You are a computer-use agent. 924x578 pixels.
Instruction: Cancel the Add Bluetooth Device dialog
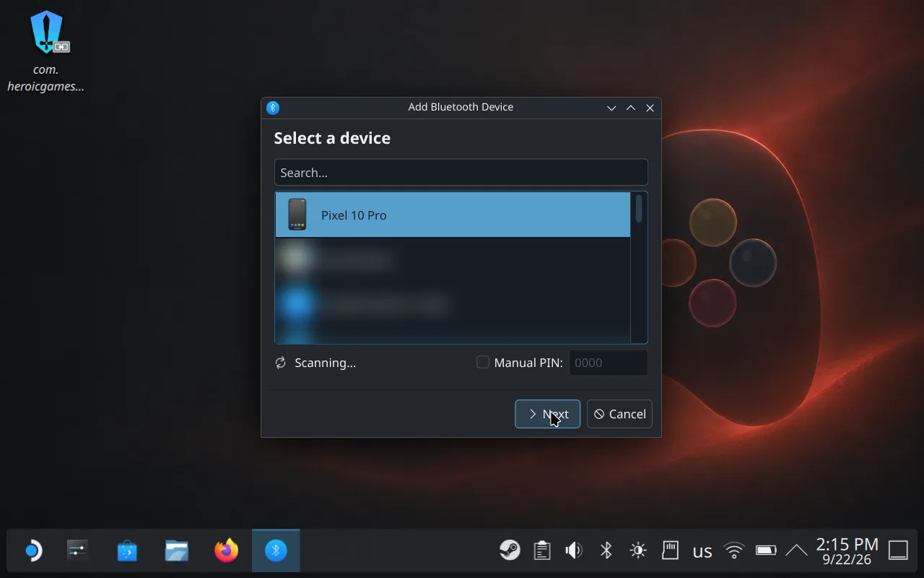pos(619,414)
